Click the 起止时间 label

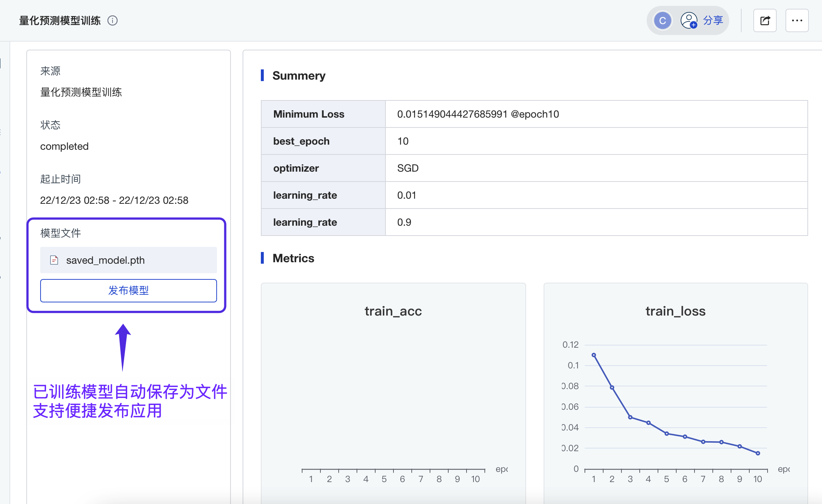[x=61, y=179]
